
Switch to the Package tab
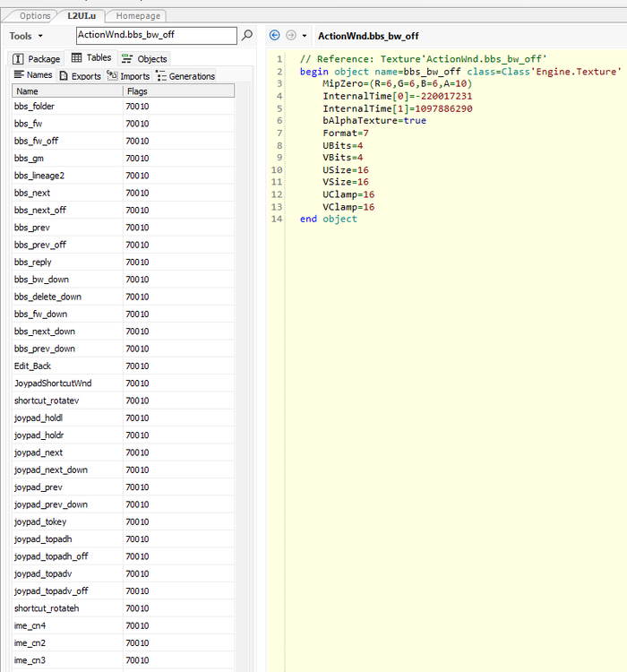coord(37,59)
